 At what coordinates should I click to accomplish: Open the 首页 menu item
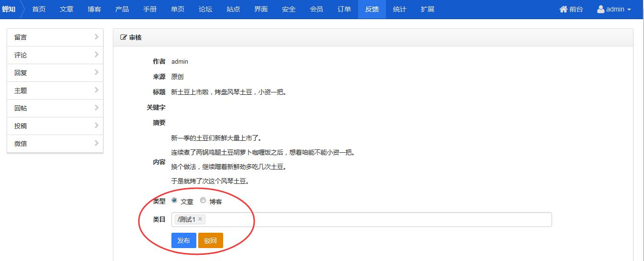click(39, 9)
